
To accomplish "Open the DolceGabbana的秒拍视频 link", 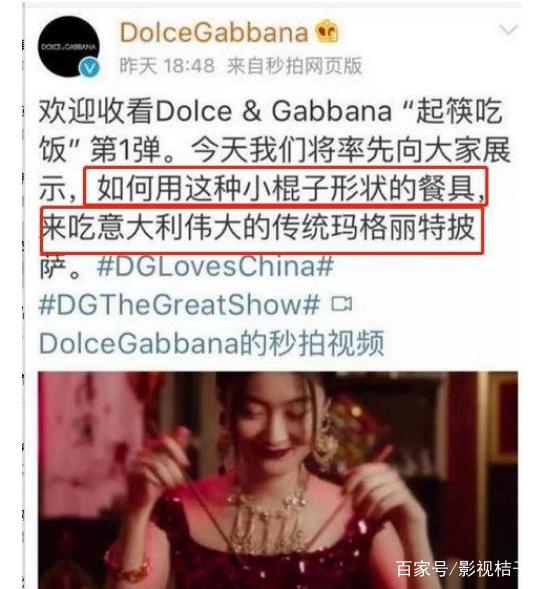I will point(212,343).
